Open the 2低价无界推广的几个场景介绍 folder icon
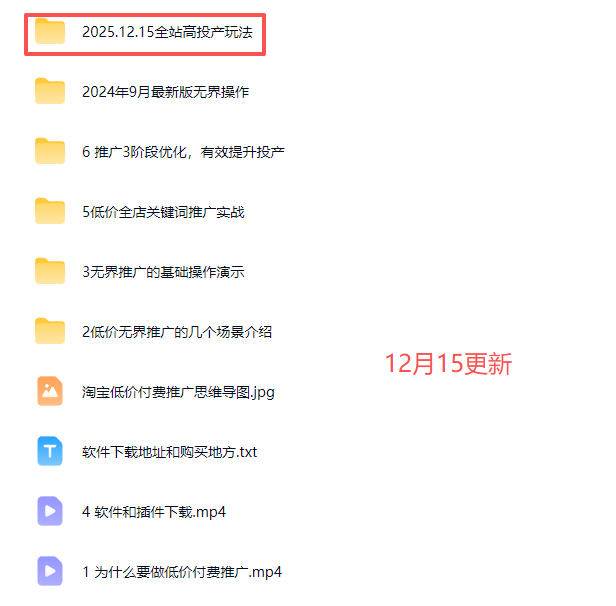The width and height of the screenshot is (616, 606). (x=50, y=331)
